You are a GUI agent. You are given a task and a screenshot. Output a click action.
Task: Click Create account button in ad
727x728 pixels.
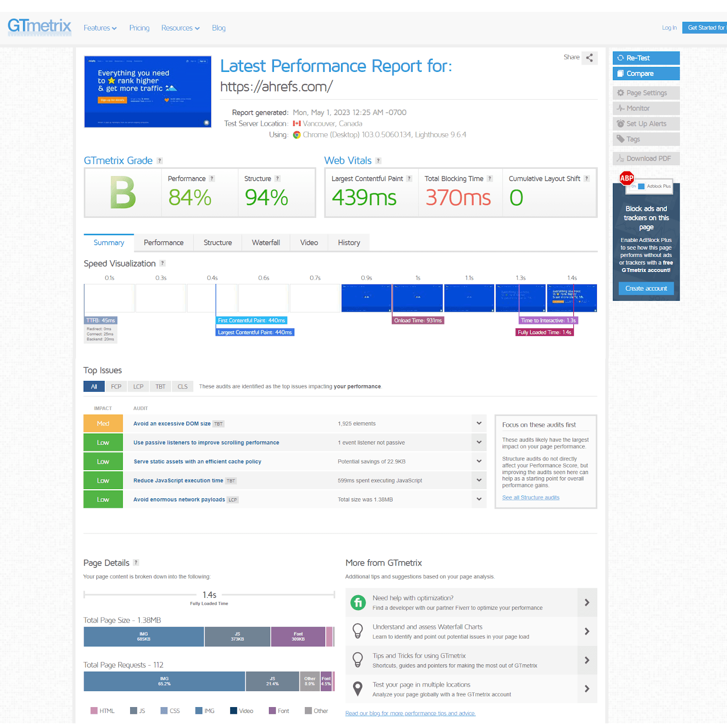pyautogui.click(x=646, y=288)
